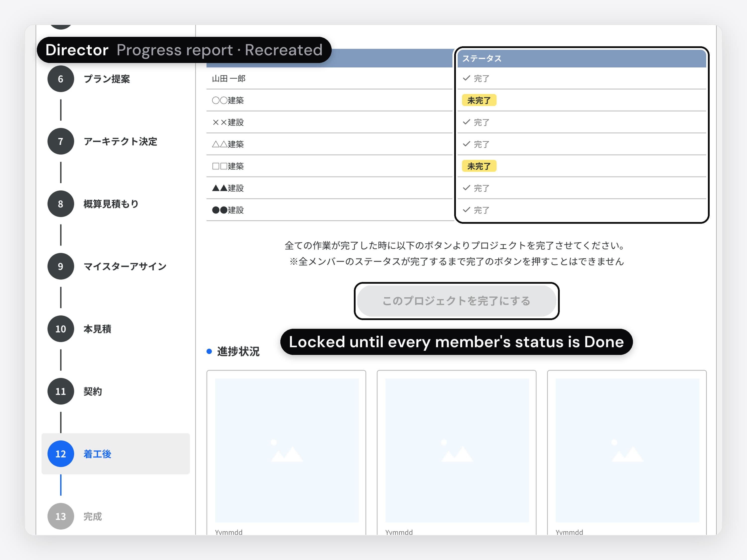Click 完了 status for ●●建設
Viewport: 747px width, 560px height.
[476, 210]
